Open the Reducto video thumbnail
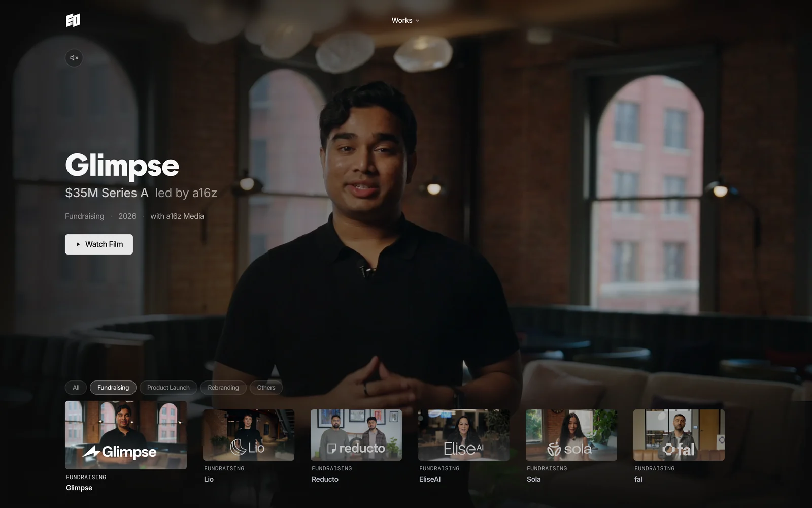Viewport: 812px width, 508px height. [x=356, y=435]
